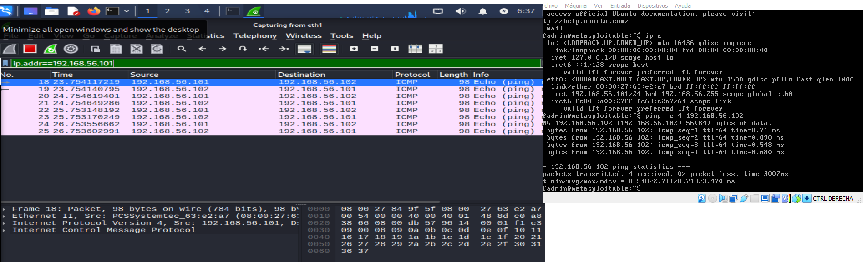
Task: Zoom in the packet text
Action: coord(354,49)
